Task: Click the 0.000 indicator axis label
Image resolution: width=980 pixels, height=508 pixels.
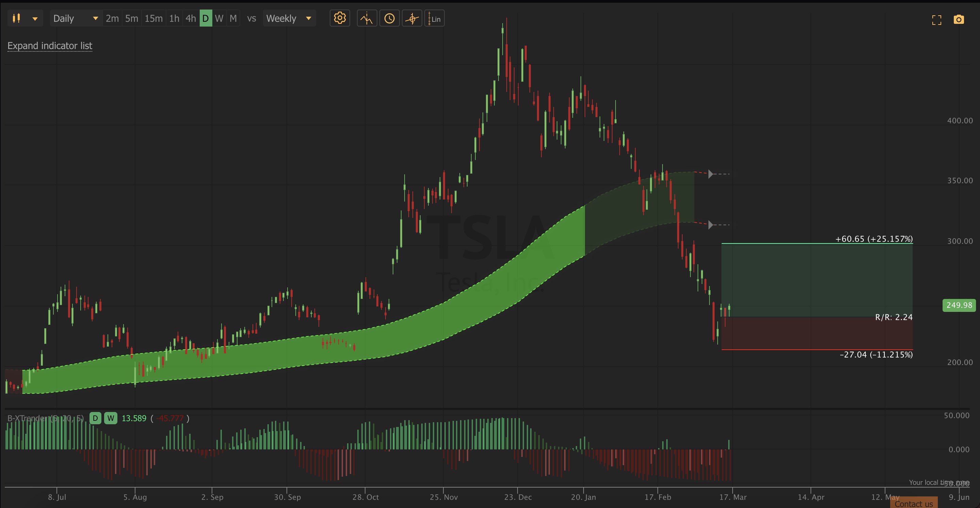Action: coord(959,450)
